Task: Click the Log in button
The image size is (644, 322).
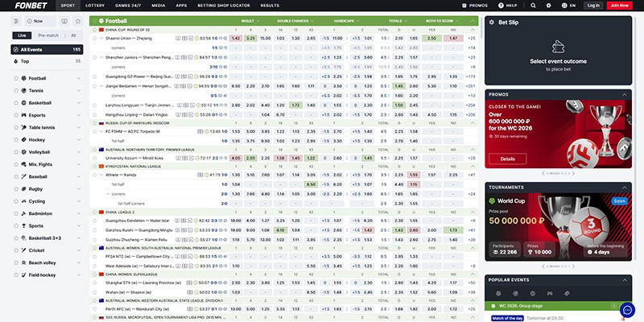Action: (x=593, y=6)
